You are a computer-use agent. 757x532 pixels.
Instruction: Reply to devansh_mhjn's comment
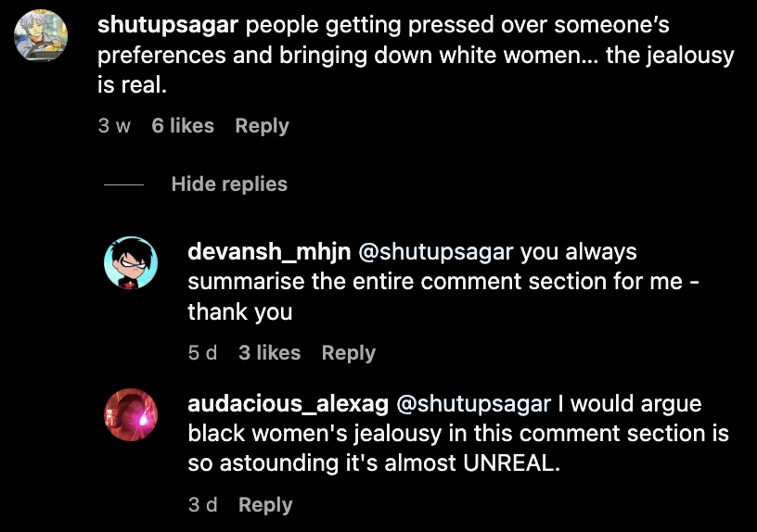pos(349,353)
